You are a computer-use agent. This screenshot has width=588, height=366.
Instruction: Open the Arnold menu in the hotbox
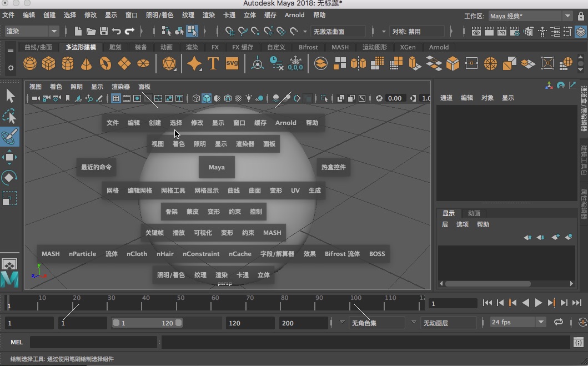(285, 123)
